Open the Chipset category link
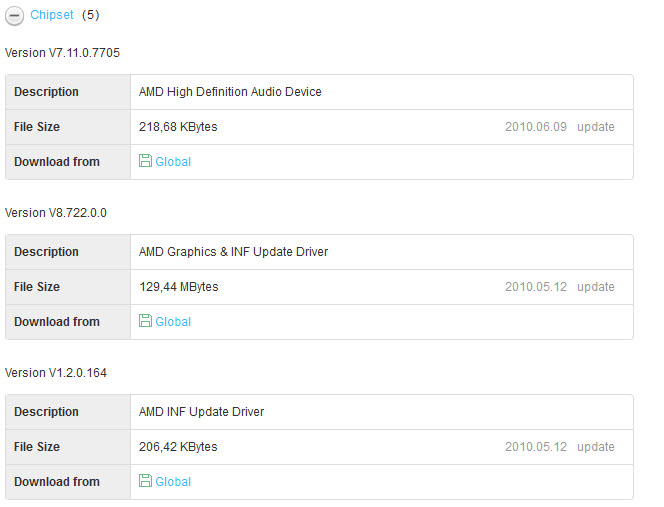This screenshot has width=664, height=507. coord(52,15)
